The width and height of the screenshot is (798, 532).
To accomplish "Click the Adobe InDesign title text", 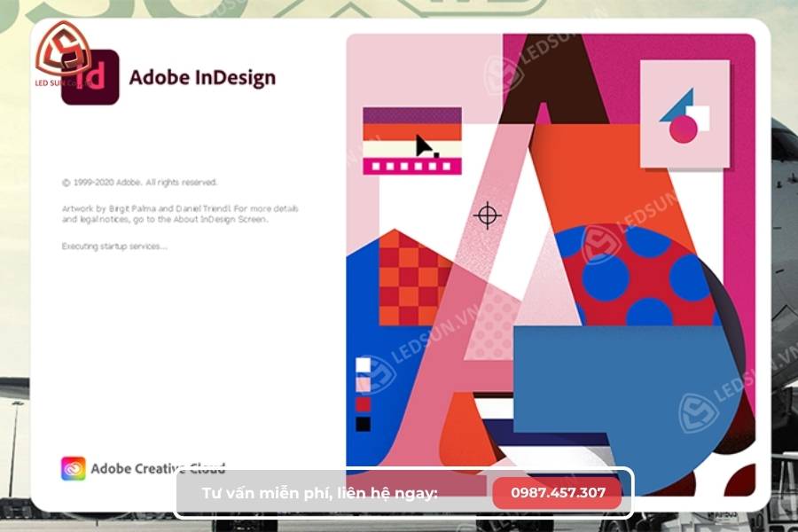I will pos(205,79).
